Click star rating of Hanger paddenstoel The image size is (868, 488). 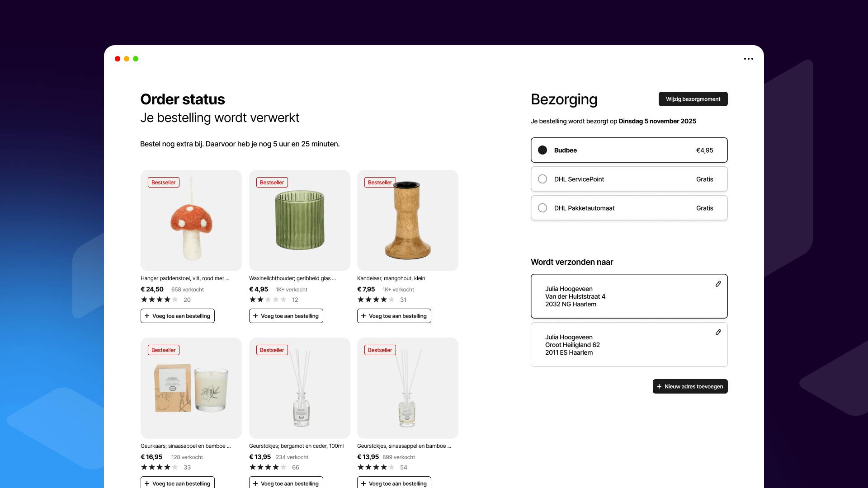coord(159,300)
